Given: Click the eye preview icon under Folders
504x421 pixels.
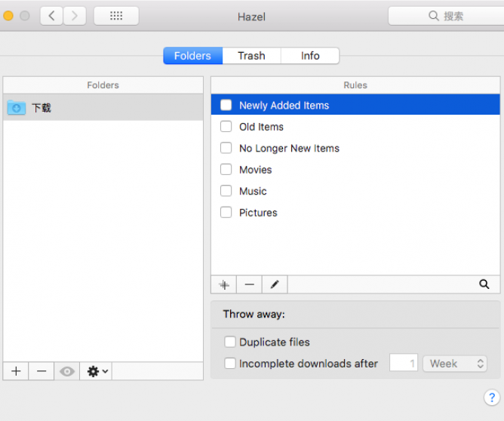Looking at the screenshot, I should 67,371.
